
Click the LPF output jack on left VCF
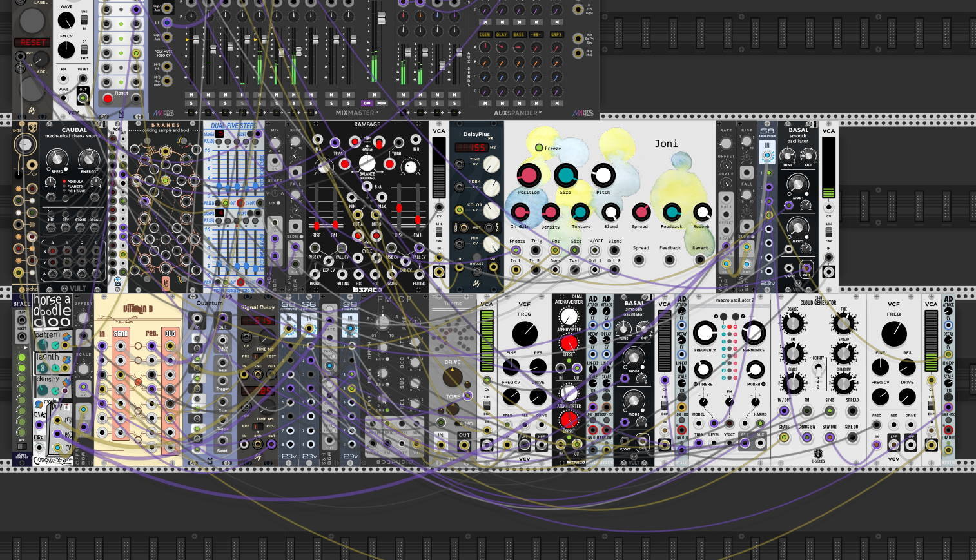click(x=525, y=444)
